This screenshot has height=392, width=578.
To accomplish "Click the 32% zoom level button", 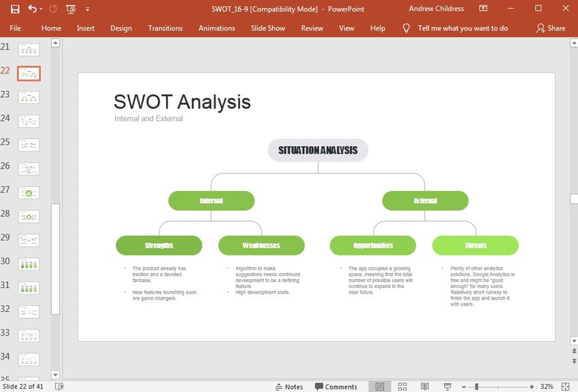I will [546, 387].
